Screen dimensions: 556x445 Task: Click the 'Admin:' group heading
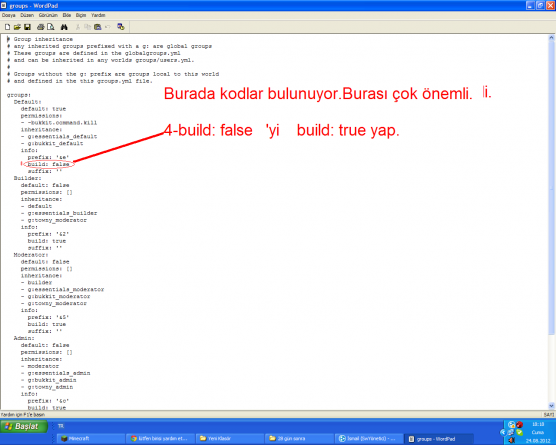tap(24, 338)
